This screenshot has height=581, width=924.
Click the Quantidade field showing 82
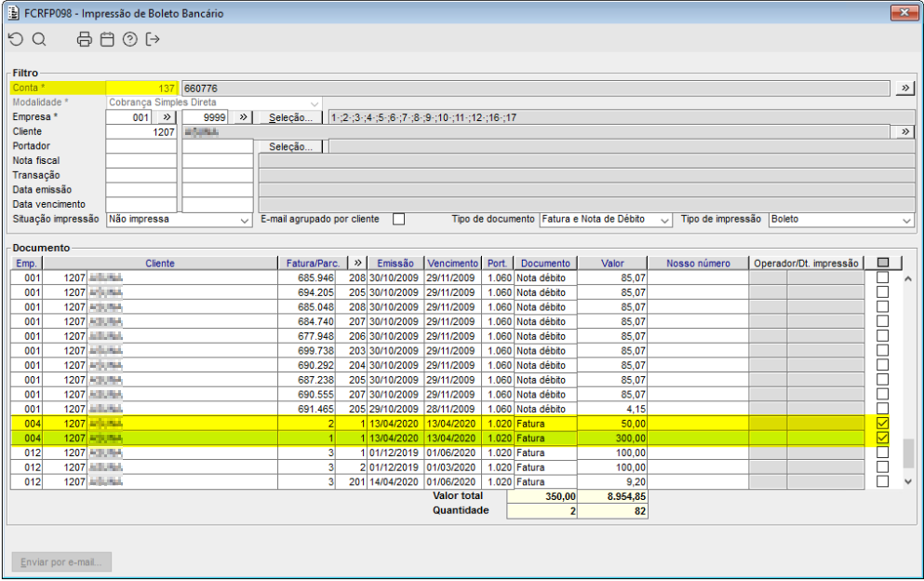(612, 511)
